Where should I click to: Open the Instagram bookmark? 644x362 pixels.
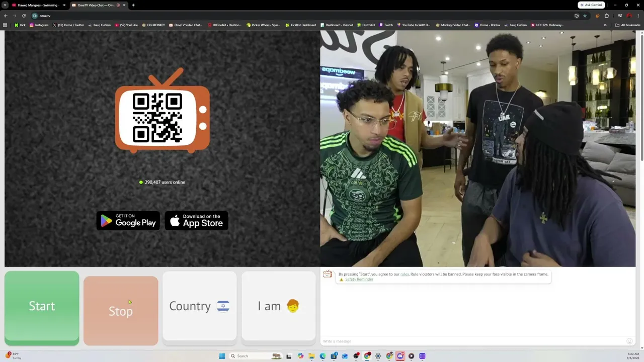(39, 25)
